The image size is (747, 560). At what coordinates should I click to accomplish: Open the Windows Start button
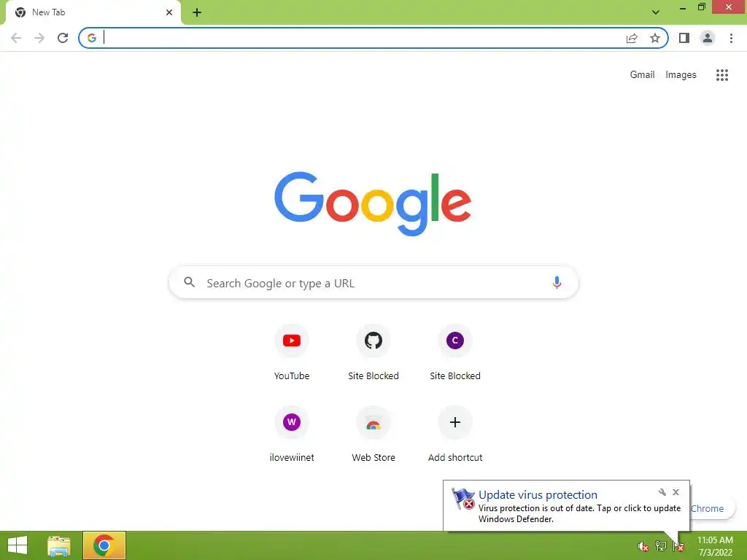tap(18, 545)
